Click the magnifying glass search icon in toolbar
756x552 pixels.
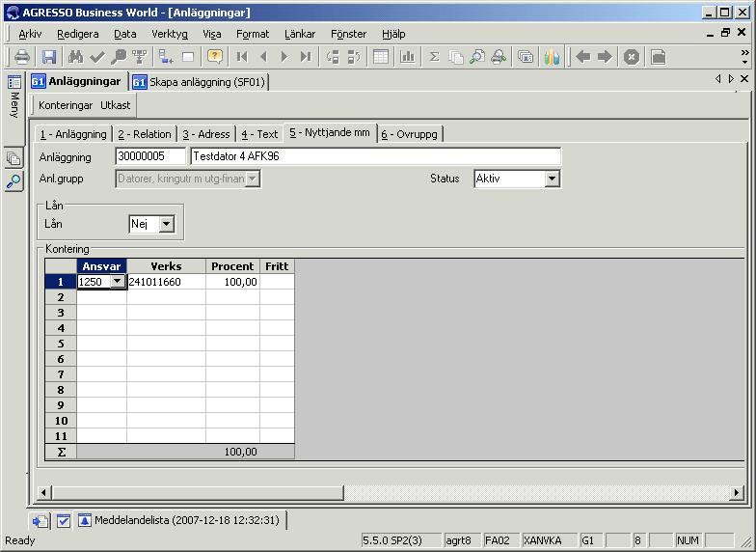click(118, 57)
